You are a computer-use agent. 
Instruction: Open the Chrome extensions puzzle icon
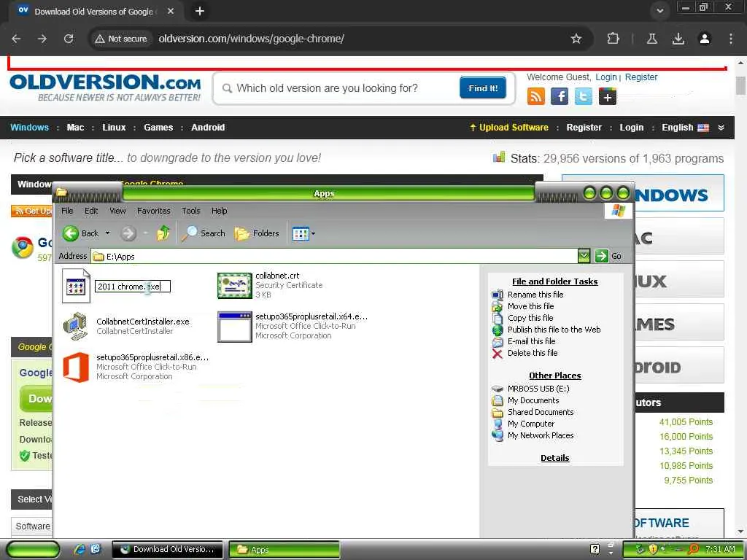[613, 39]
